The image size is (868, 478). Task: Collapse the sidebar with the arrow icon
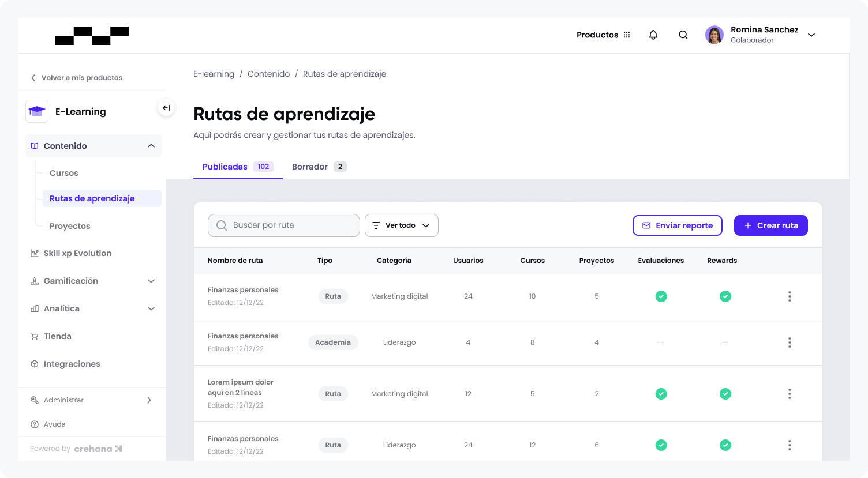click(166, 108)
